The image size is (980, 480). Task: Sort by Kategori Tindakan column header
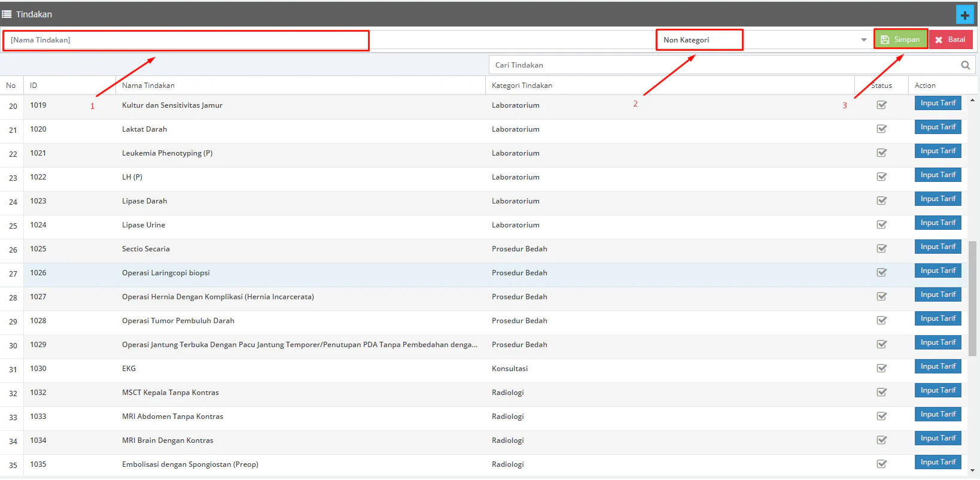(x=522, y=86)
